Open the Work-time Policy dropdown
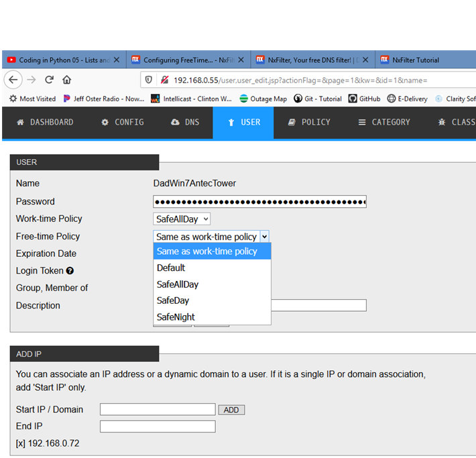The height and width of the screenshot is (458, 476). (182, 219)
